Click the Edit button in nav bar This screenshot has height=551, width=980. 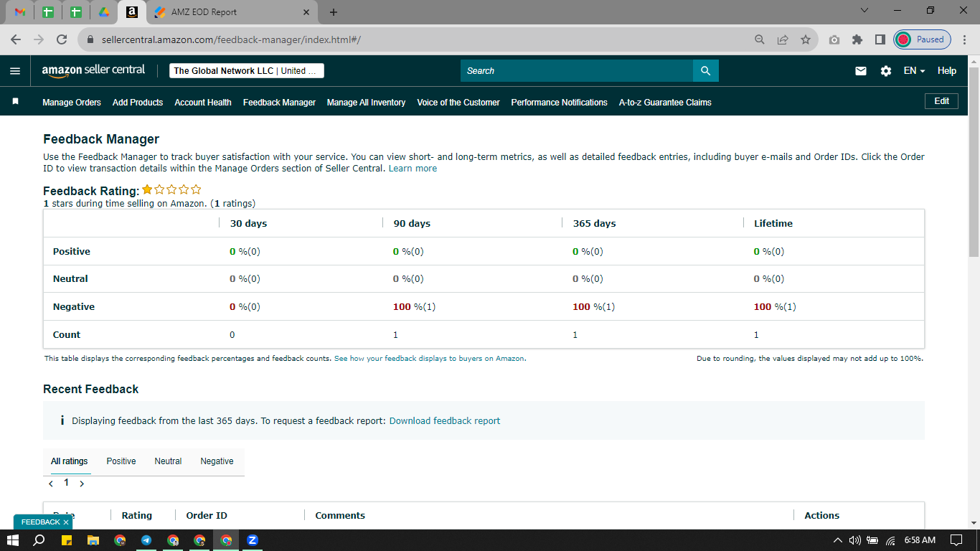(x=942, y=101)
